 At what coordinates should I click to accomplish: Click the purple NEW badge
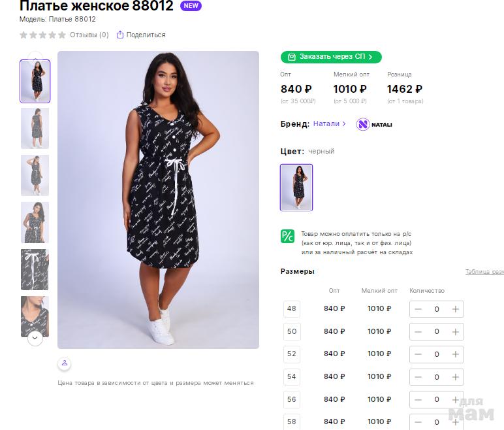tap(191, 6)
